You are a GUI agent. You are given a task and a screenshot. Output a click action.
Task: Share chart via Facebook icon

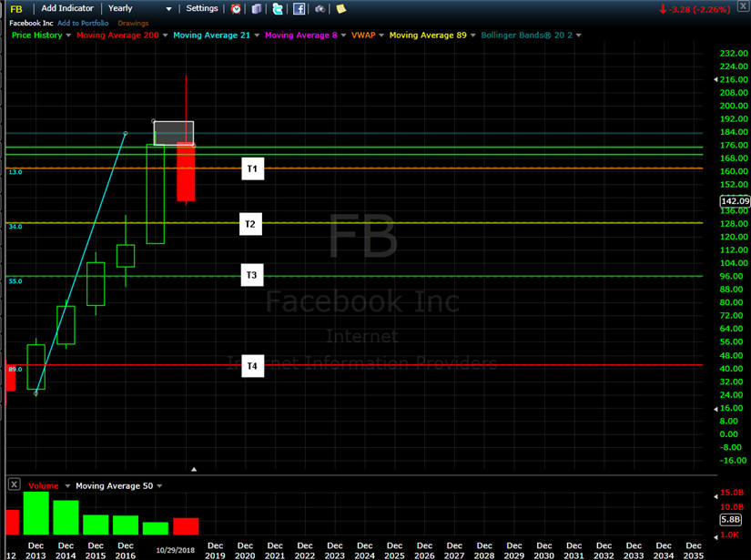tap(299, 8)
